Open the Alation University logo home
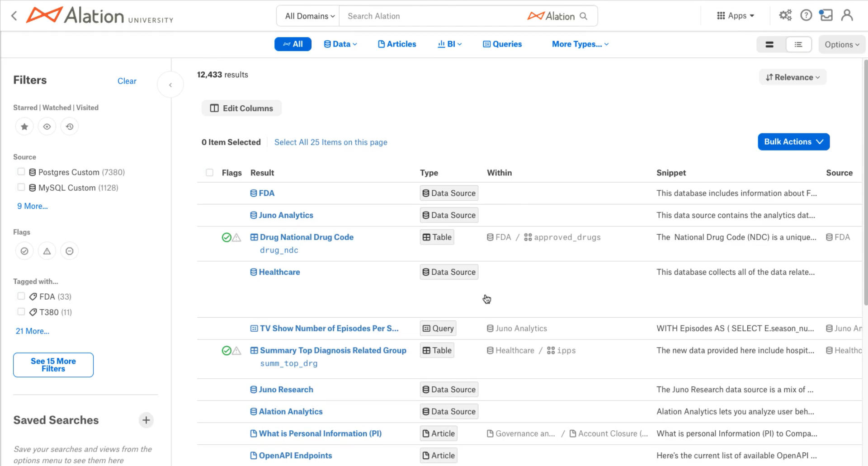Image resolution: width=868 pixels, height=466 pixels. (x=100, y=16)
